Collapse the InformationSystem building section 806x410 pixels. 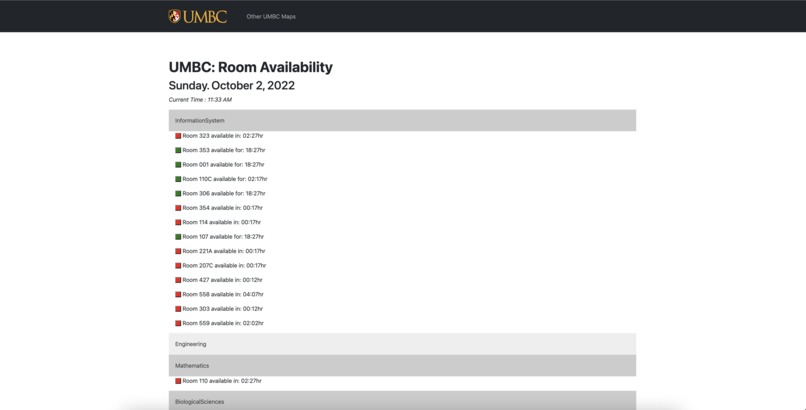(x=402, y=120)
